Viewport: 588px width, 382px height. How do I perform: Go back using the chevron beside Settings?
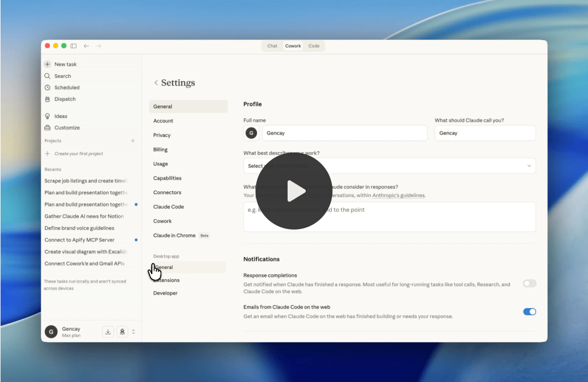click(156, 82)
